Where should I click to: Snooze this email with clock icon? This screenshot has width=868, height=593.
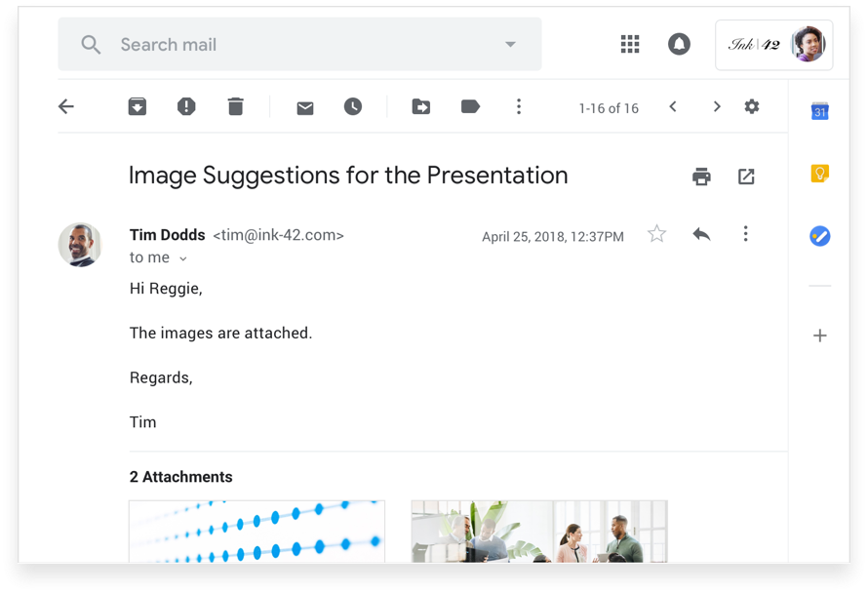pyautogui.click(x=353, y=107)
